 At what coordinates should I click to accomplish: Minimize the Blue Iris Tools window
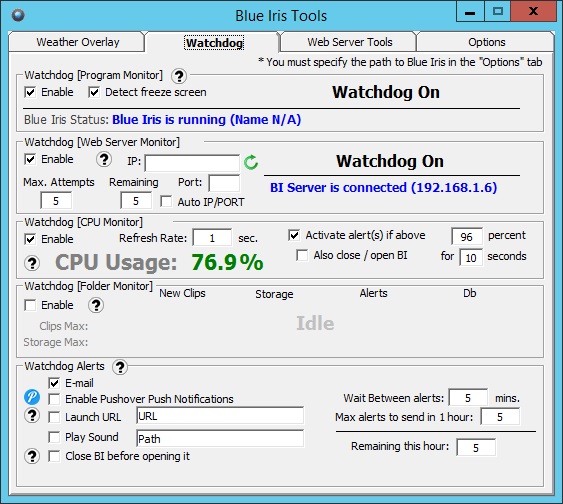click(x=470, y=12)
